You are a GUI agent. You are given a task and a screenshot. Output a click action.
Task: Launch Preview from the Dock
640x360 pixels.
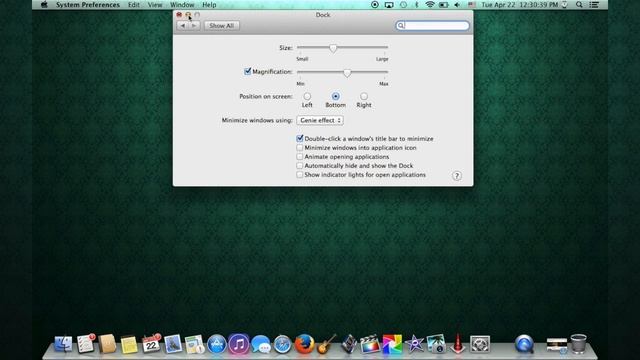(173, 344)
